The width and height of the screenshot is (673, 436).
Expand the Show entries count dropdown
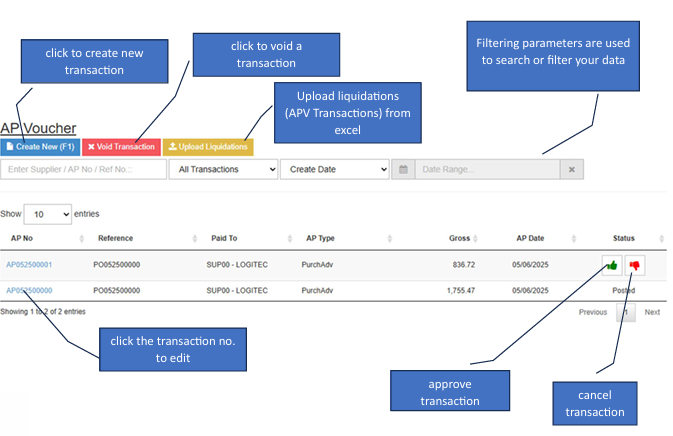48,214
